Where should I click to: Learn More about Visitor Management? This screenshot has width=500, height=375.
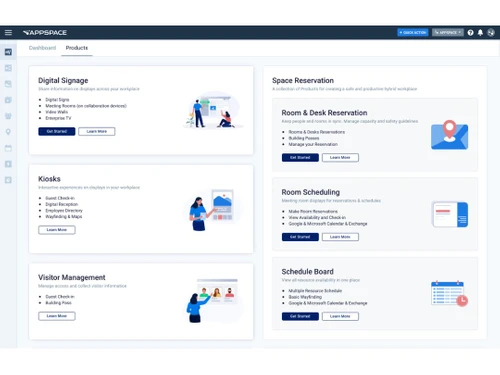point(57,316)
